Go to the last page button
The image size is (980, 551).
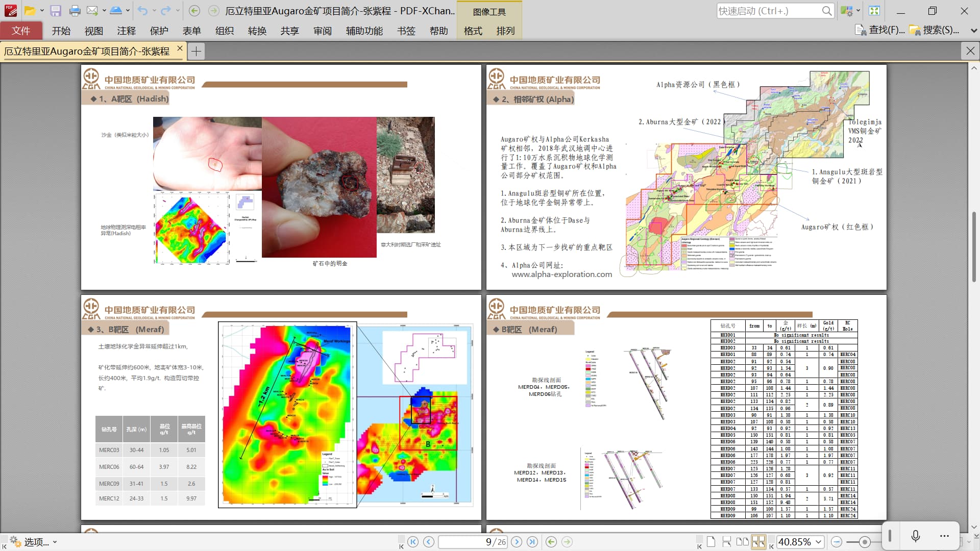click(532, 542)
